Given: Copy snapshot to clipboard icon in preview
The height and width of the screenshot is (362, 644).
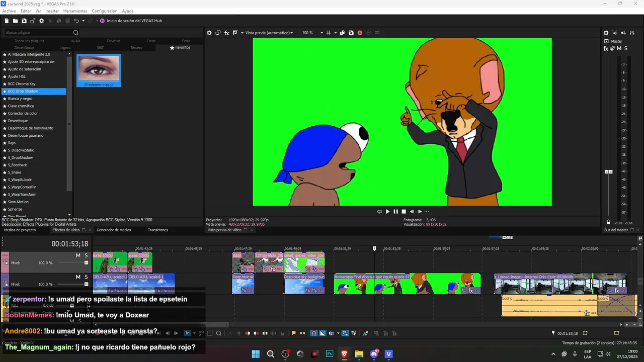Looking at the screenshot, I should (x=342, y=33).
